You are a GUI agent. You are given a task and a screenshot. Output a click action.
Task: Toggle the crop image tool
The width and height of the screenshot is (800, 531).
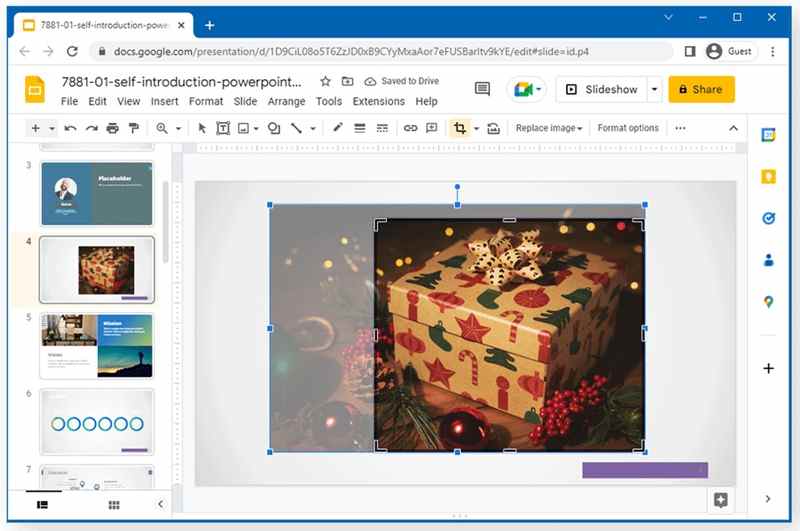click(460, 128)
